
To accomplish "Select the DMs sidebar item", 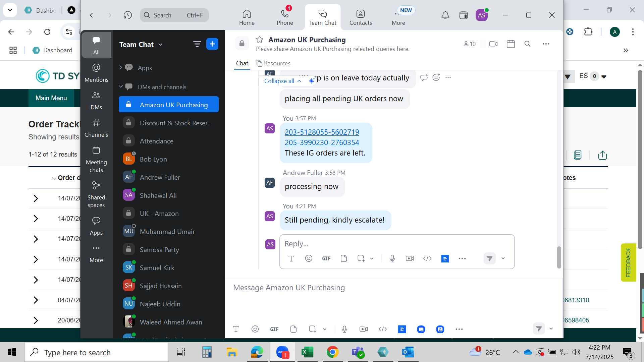I will click(96, 101).
